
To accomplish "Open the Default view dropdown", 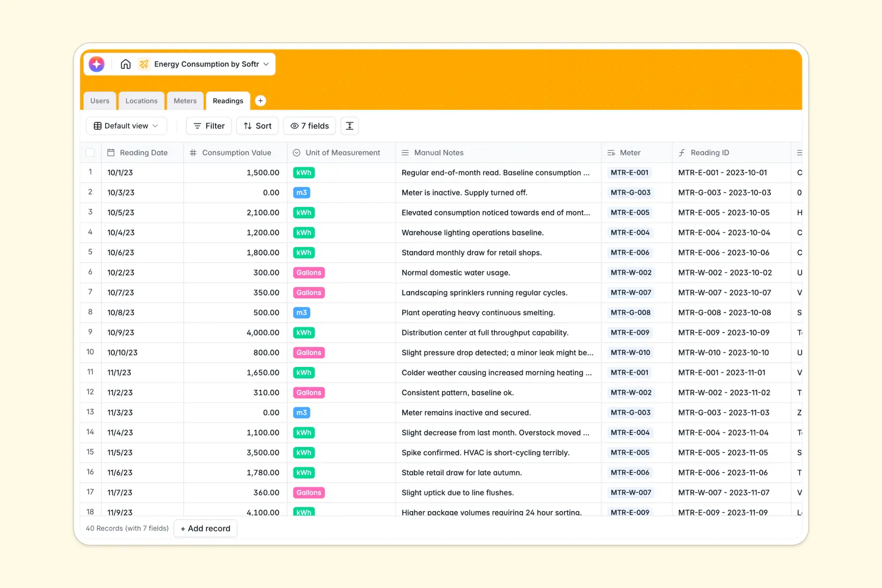I will [x=126, y=126].
